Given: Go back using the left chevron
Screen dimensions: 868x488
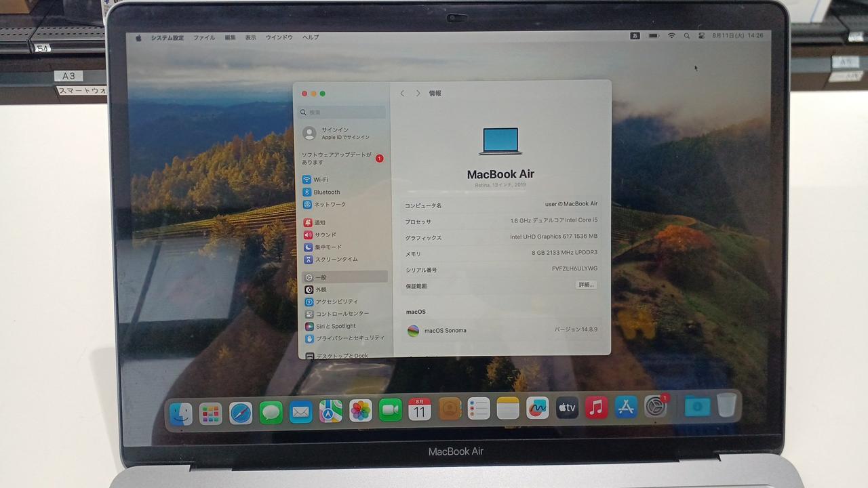Looking at the screenshot, I should 402,94.
